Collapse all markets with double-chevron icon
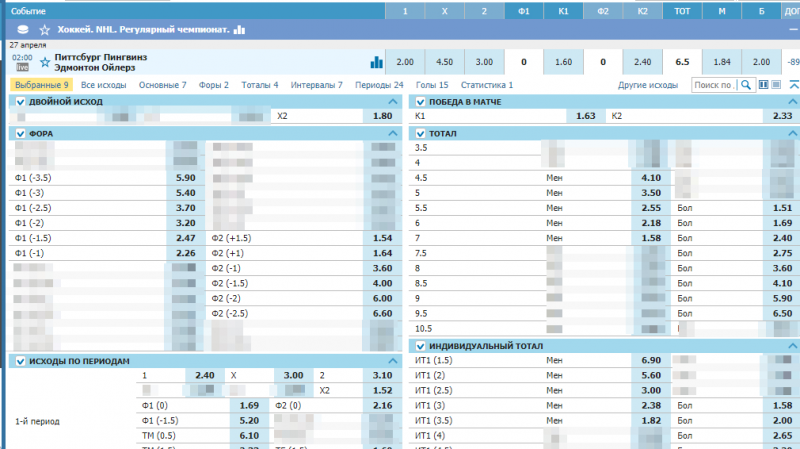Screen dimensions: 800x449 793,86
